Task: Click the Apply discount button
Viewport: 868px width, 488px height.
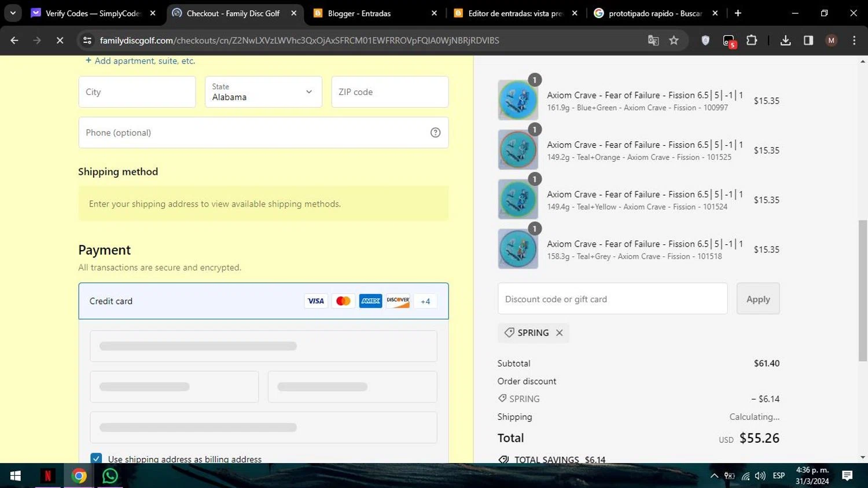Action: (x=758, y=299)
